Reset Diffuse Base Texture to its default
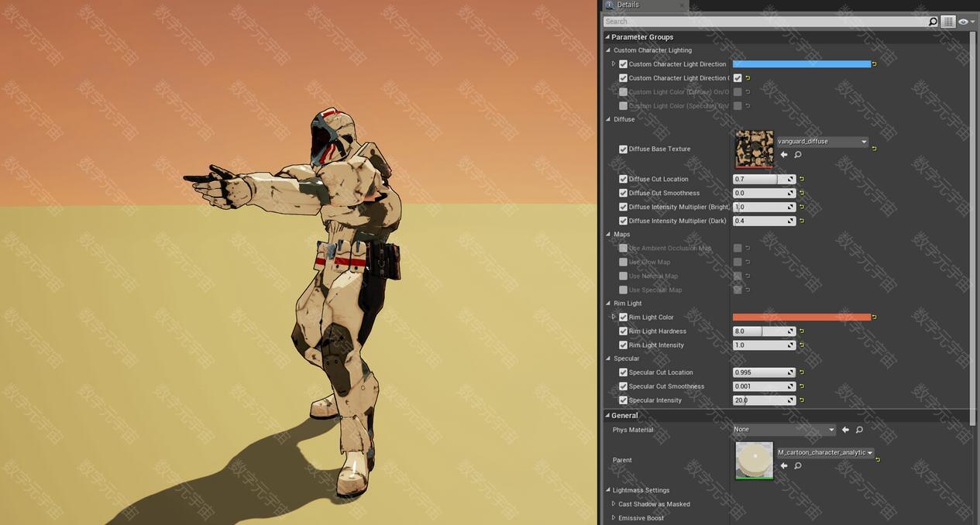 coord(875,149)
